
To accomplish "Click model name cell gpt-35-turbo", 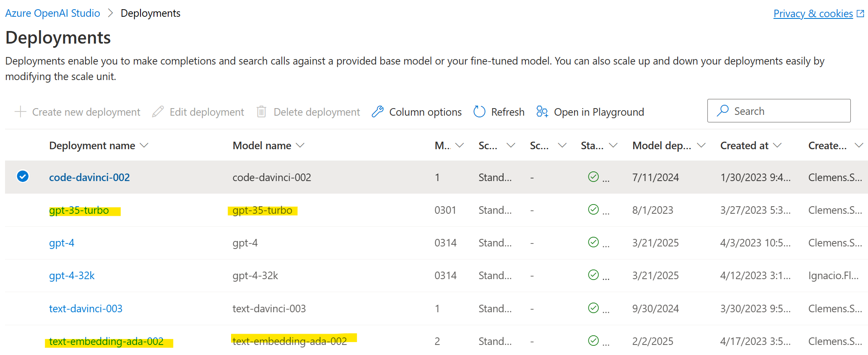I will click(x=262, y=210).
